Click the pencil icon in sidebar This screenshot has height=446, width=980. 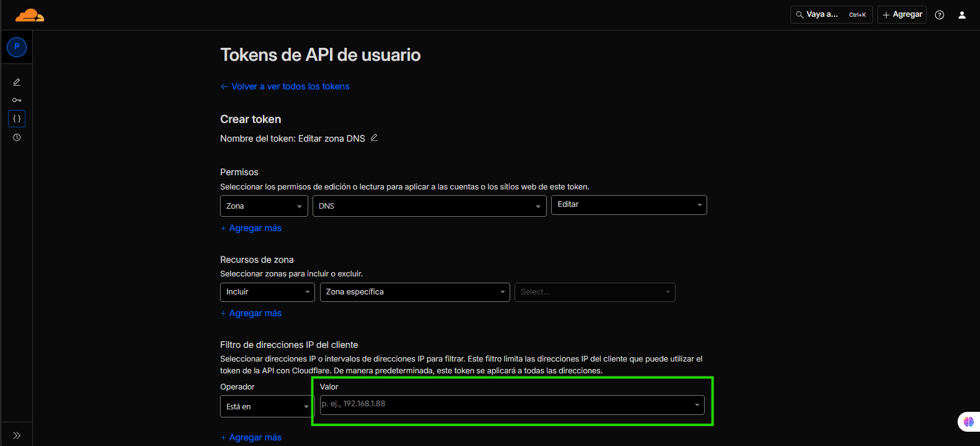[x=17, y=82]
